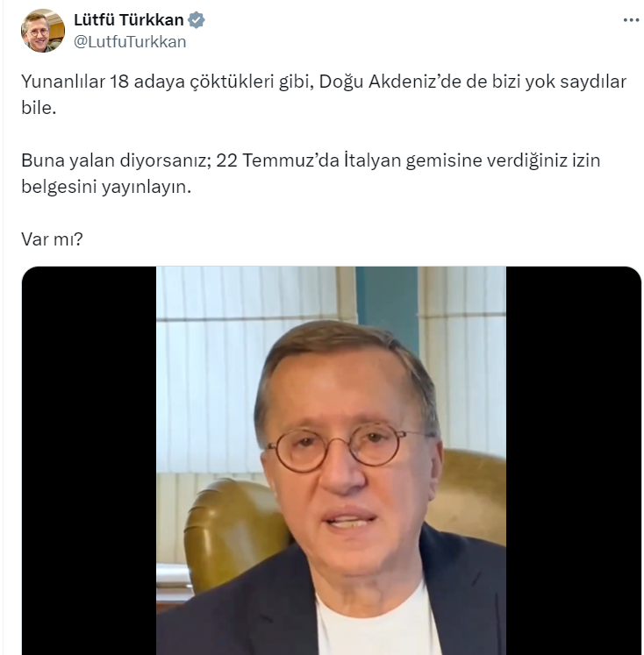Click the "belgesini yayınlayın." line
644x655 pixels.
click(106, 187)
